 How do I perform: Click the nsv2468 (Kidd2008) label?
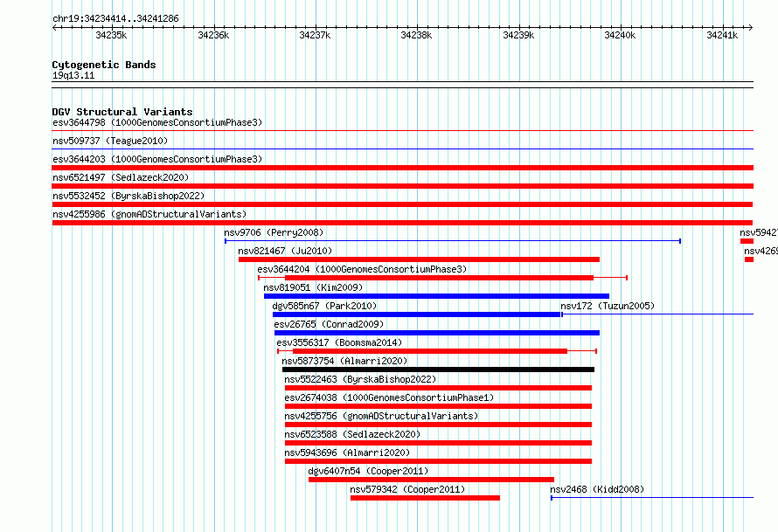[x=597, y=489]
